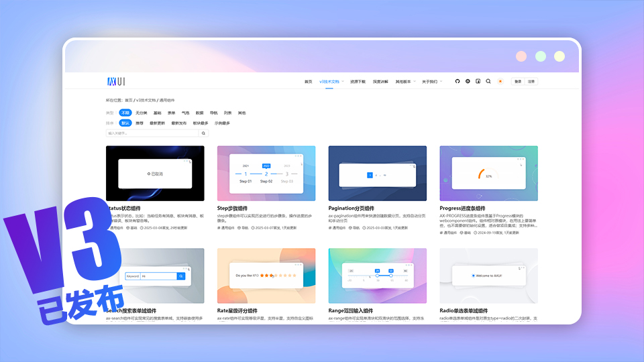
Task: Click the 注册 register button
Action: tap(531, 81)
